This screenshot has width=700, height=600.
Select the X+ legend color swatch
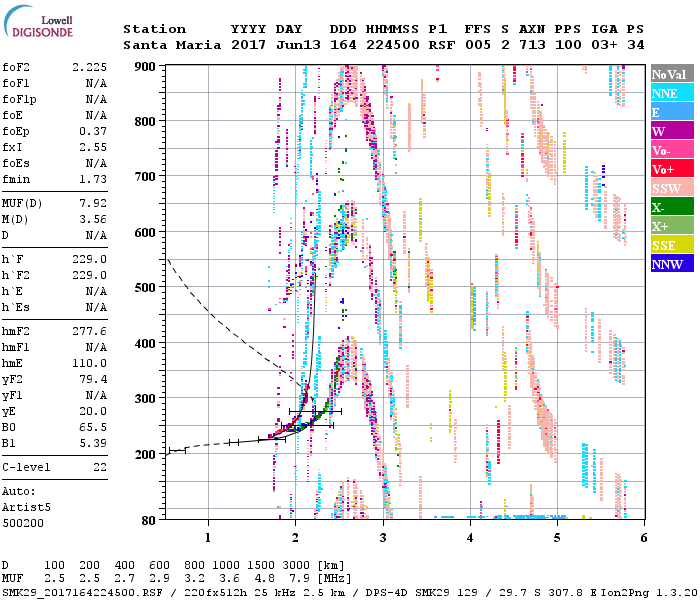tap(672, 226)
